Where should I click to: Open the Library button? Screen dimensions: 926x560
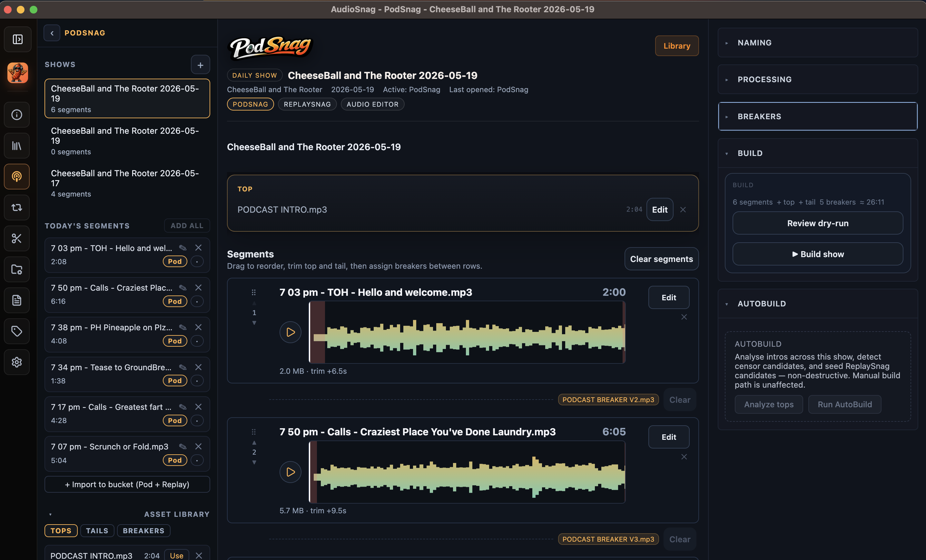(676, 46)
